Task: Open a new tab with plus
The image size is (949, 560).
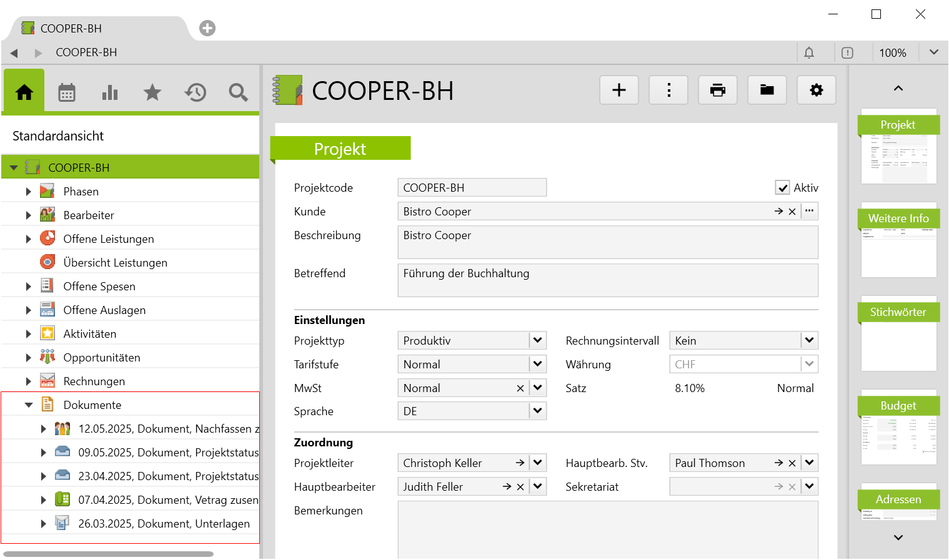Action: (x=207, y=28)
